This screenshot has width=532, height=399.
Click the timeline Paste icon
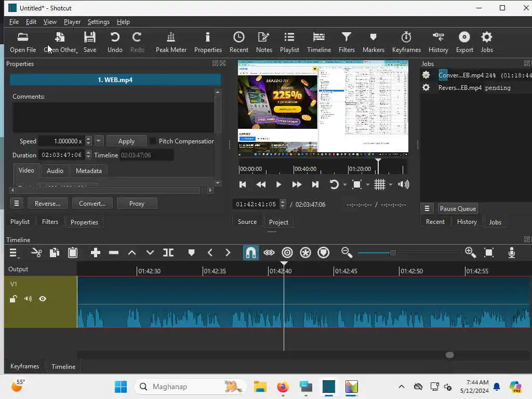coord(73,252)
